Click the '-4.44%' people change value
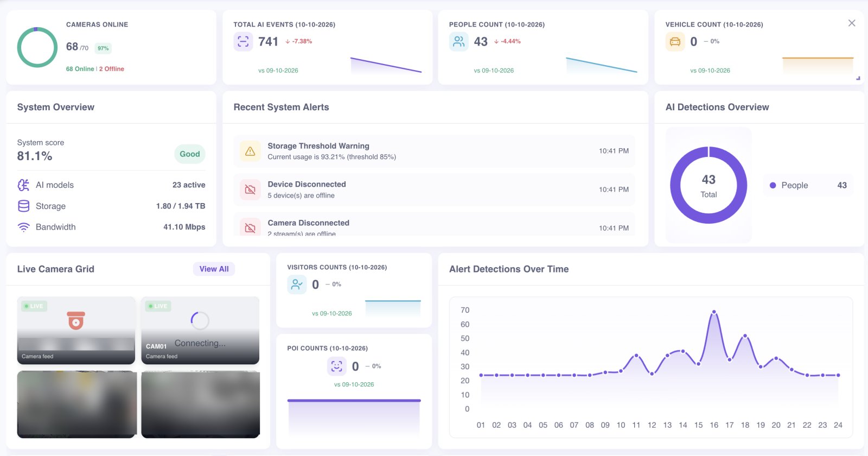Viewport: 868px width, 456px height. (511, 41)
